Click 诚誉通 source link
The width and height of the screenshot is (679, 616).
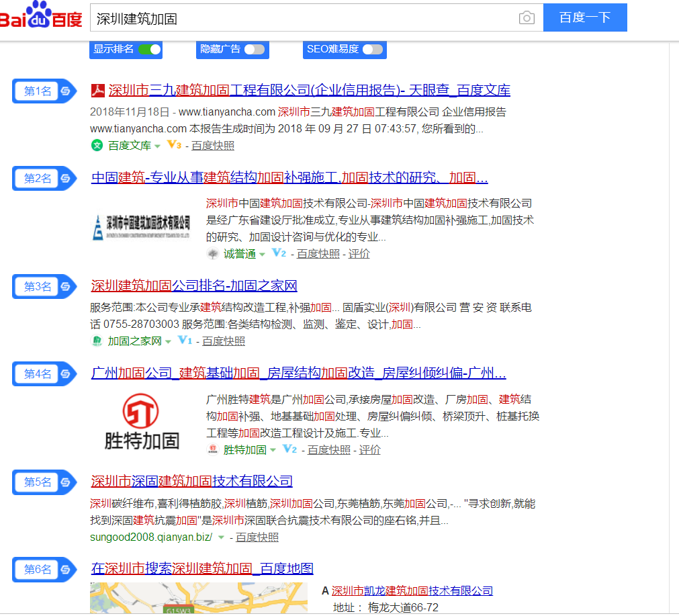click(240, 255)
